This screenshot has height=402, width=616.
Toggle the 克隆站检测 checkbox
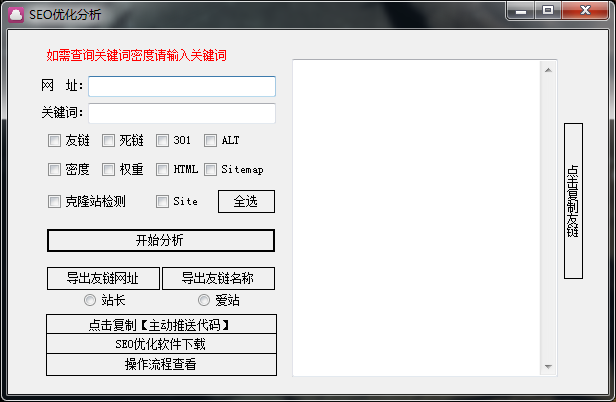[55, 201]
